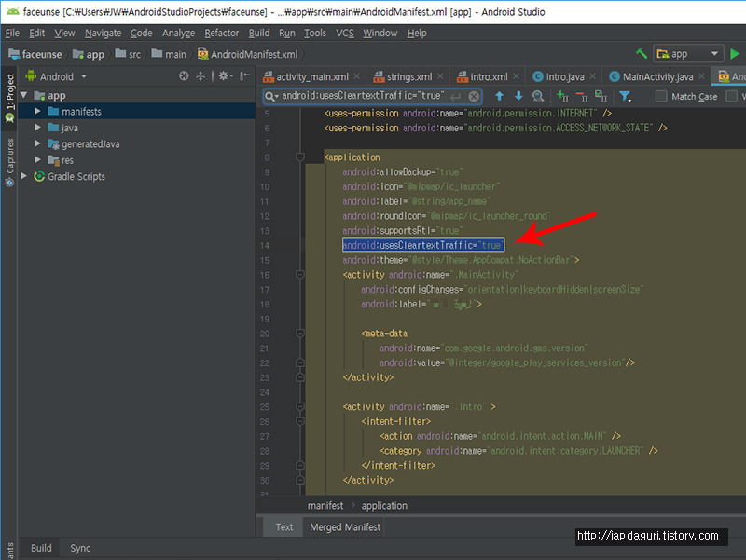Switch to the MainActivity.java tab

point(656,76)
